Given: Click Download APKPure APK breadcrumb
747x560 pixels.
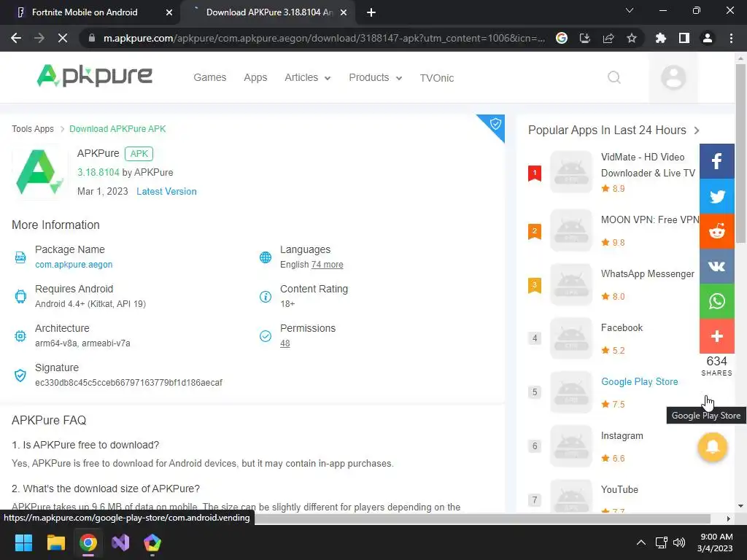Looking at the screenshot, I should pyautogui.click(x=117, y=129).
